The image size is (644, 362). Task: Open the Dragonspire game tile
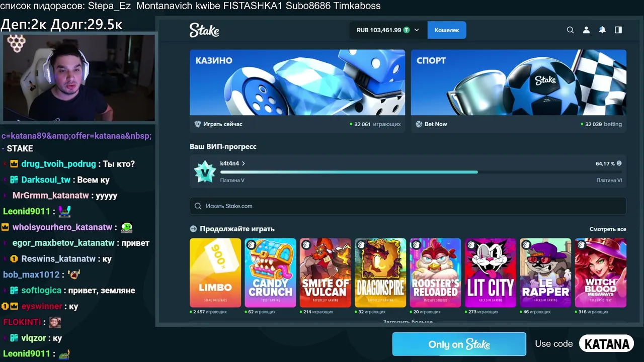click(380, 273)
